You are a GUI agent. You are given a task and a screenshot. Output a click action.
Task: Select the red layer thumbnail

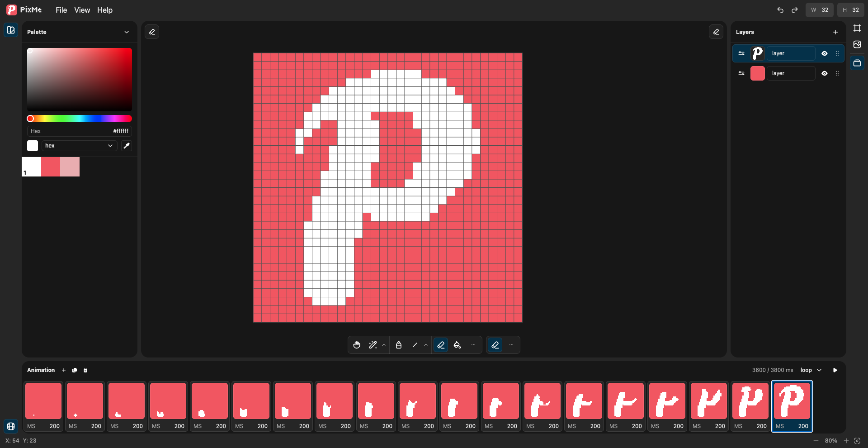pos(758,73)
